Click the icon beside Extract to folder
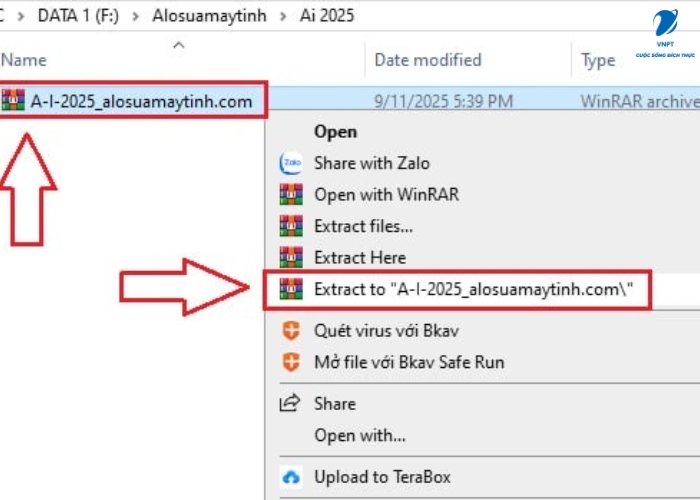This screenshot has width=700, height=500. 291,290
